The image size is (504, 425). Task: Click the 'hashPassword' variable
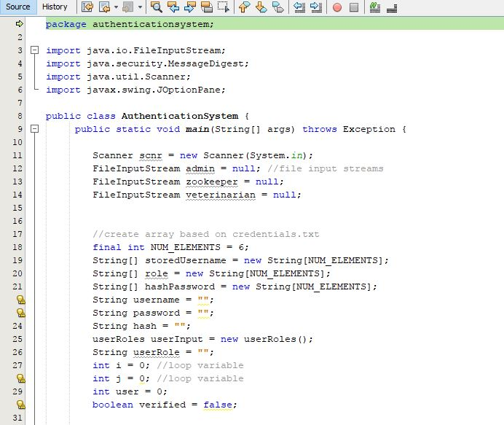[180, 286]
